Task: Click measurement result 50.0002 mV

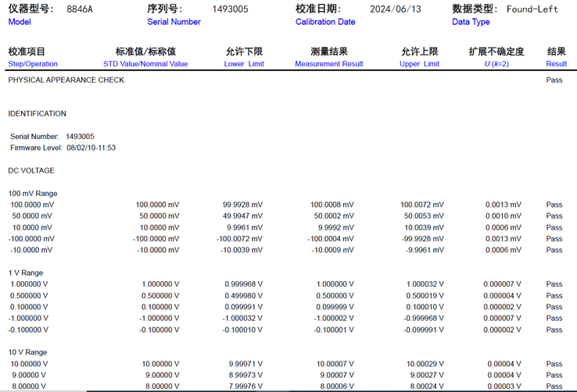Action: [x=334, y=216]
